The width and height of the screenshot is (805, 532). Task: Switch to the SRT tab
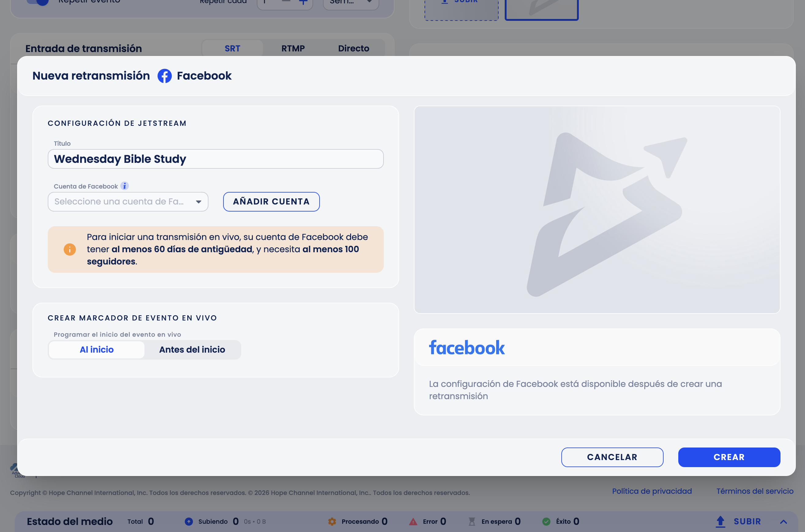[x=232, y=49]
